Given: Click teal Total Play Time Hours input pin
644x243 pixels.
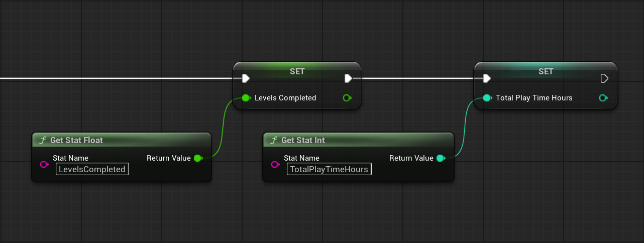Looking at the screenshot, I should 487,98.
